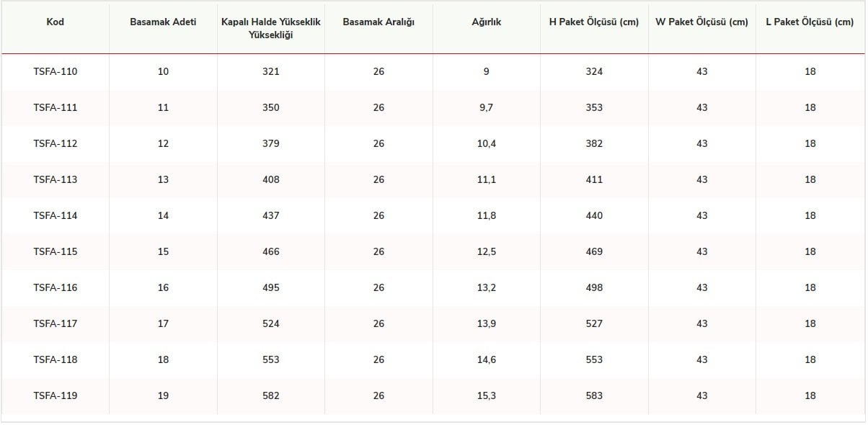
Task: Click the TSFA-112 code cell
Action: (56, 143)
